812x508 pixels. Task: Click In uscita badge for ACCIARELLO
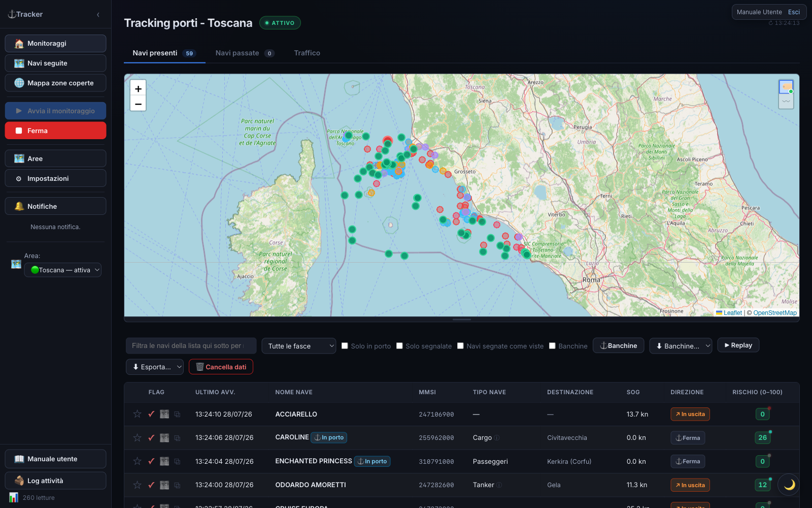690,414
